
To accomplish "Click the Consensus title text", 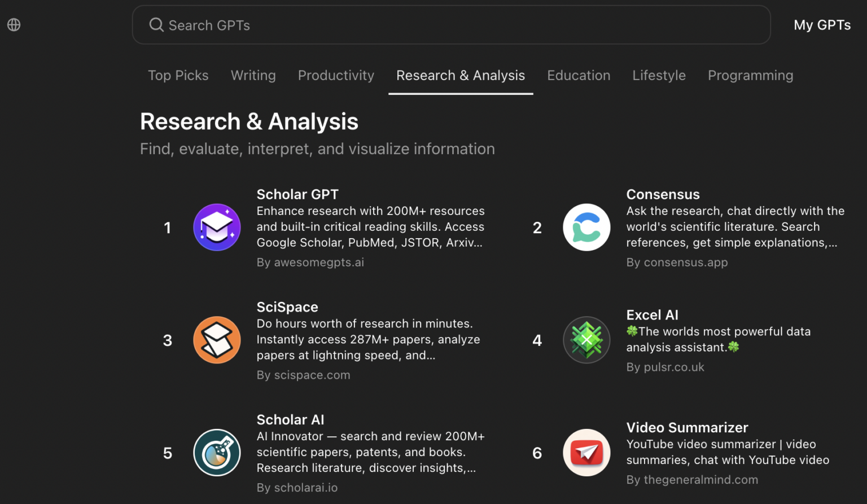I will [x=663, y=195].
